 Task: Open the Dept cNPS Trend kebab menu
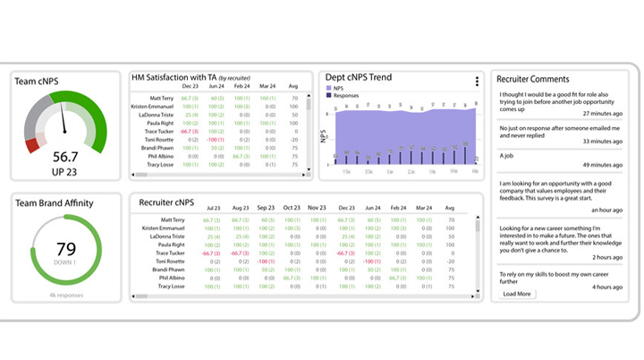477,81
